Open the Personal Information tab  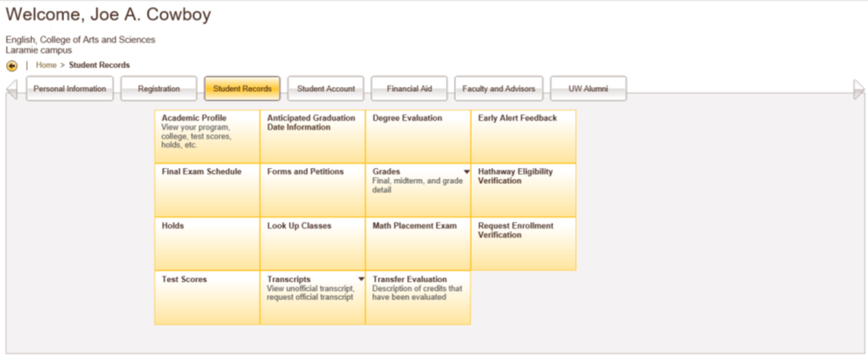coord(70,89)
